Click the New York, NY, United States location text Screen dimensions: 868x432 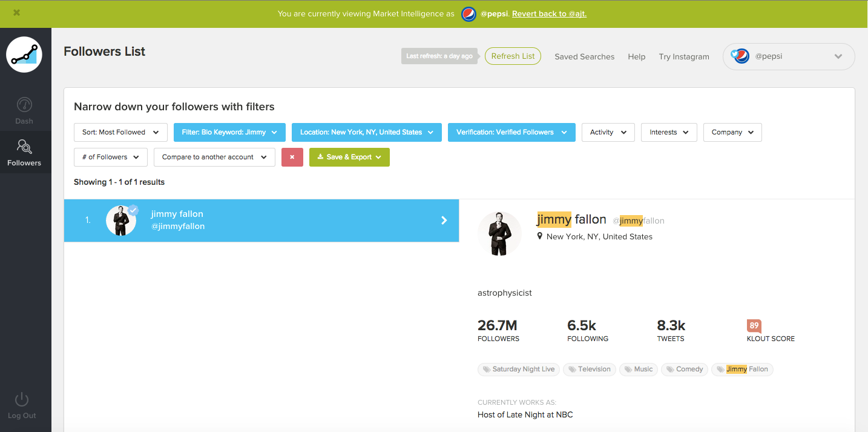pos(599,237)
